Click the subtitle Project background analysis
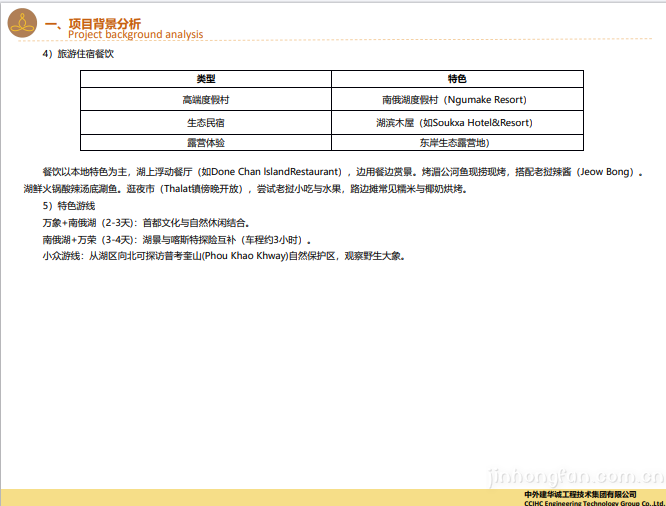This screenshot has width=666, height=506. pos(135,35)
